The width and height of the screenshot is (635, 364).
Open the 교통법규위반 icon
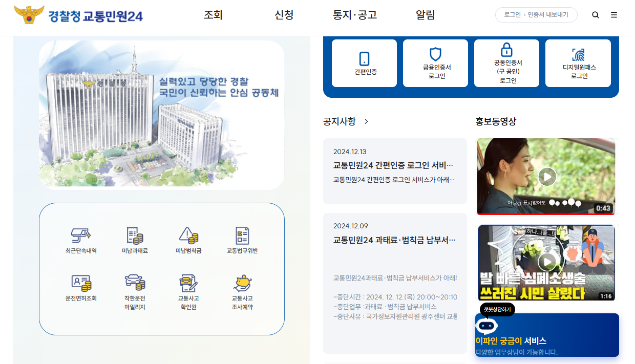241,241
